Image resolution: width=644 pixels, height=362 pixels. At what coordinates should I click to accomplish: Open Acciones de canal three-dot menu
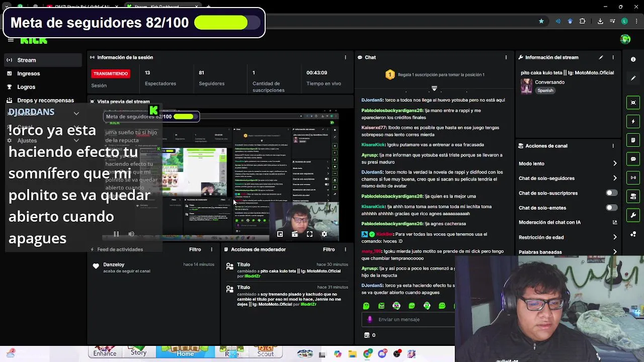coord(613,146)
